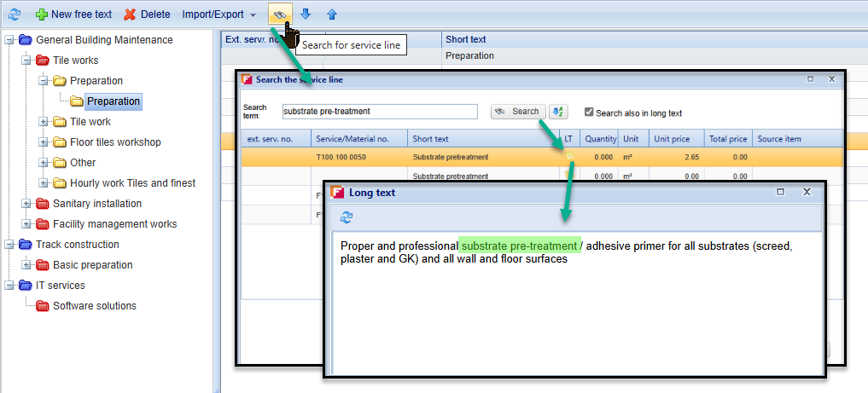Image resolution: width=868 pixels, height=393 pixels.
Task: Refresh the Long text window
Action: [347, 217]
